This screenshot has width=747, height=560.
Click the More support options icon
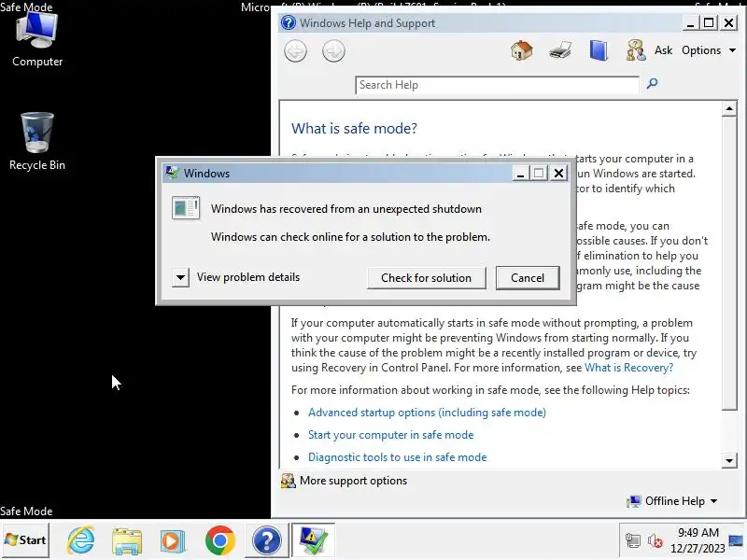[x=288, y=481]
